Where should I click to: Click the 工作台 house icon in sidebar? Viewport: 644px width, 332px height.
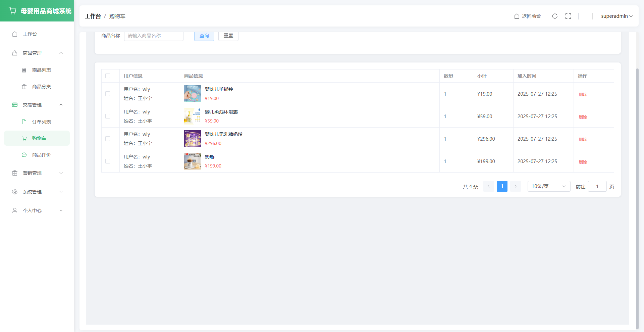click(x=15, y=34)
